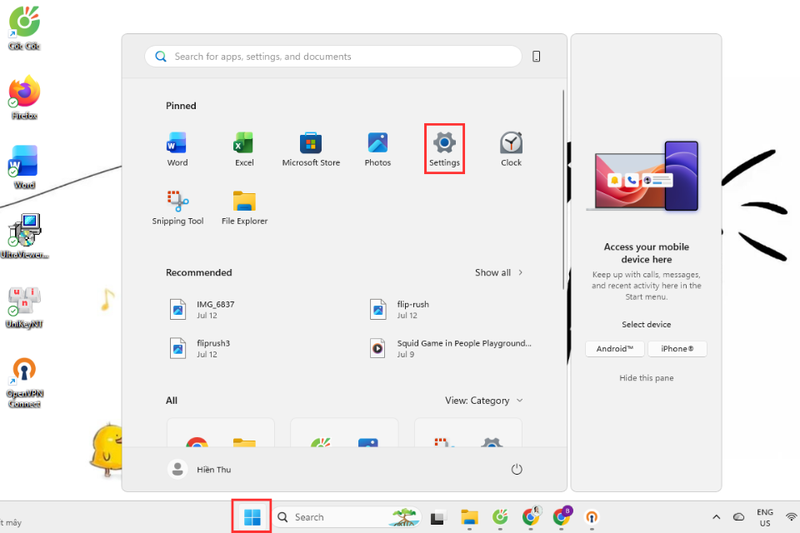Click the mobile device illustration
800x533 pixels.
click(x=645, y=175)
